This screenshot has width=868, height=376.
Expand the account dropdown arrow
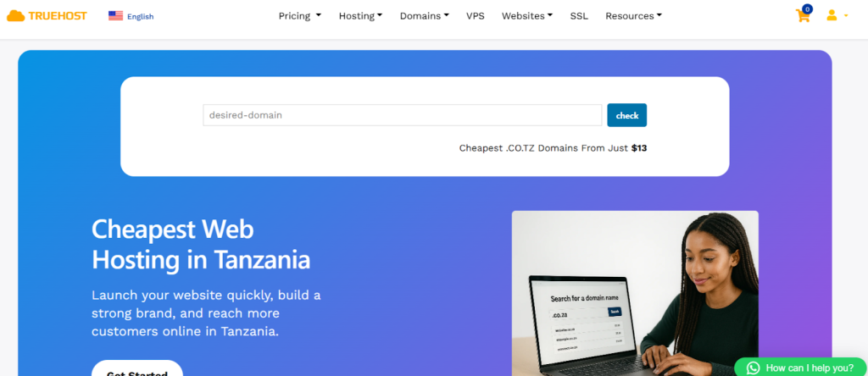(845, 16)
